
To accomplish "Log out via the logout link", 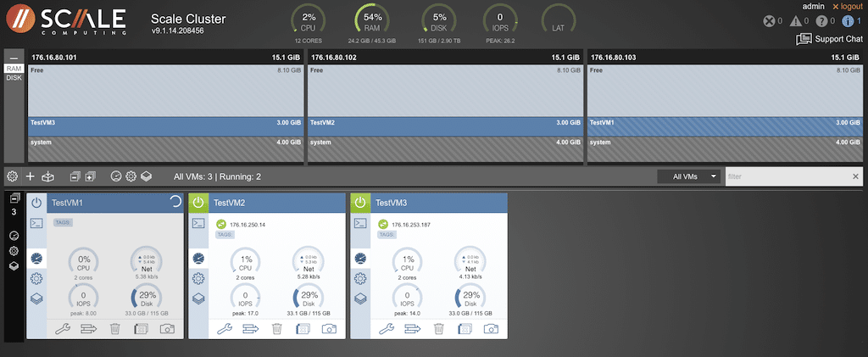I will (x=848, y=7).
